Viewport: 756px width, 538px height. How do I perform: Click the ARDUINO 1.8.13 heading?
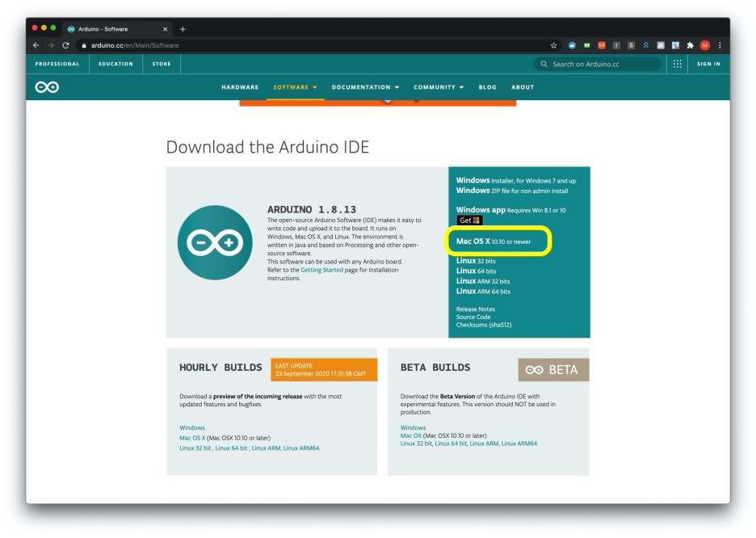312,210
